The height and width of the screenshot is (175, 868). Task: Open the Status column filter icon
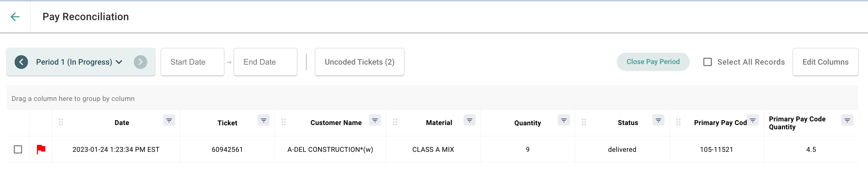658,120
